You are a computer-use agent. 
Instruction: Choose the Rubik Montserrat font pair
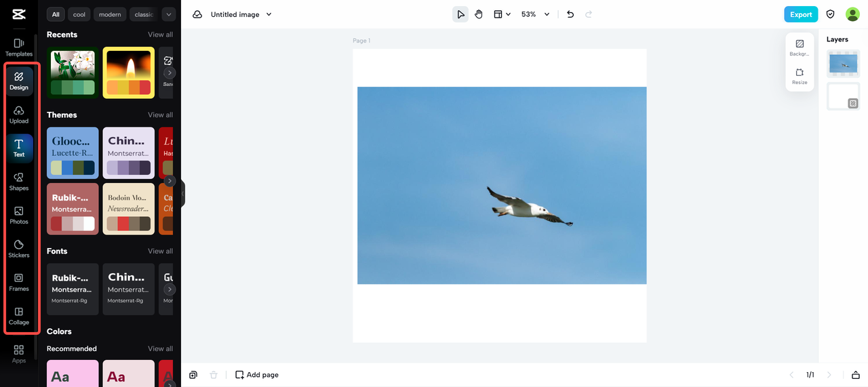73,289
